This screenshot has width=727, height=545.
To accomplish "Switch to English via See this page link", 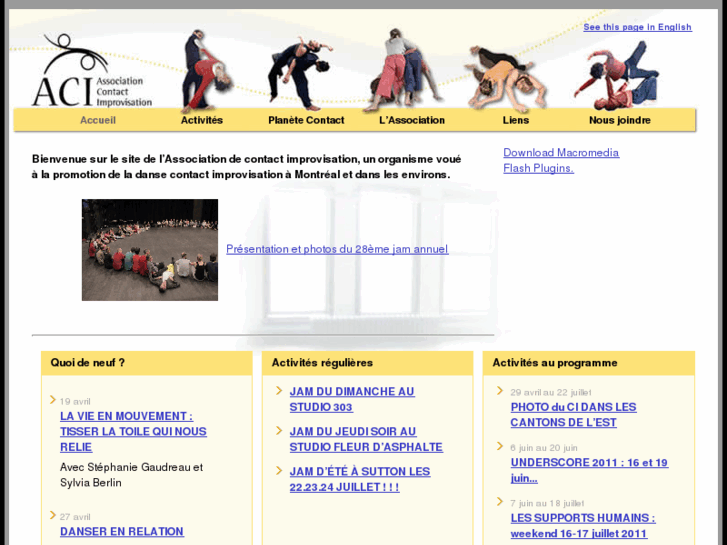I will point(638,27).
